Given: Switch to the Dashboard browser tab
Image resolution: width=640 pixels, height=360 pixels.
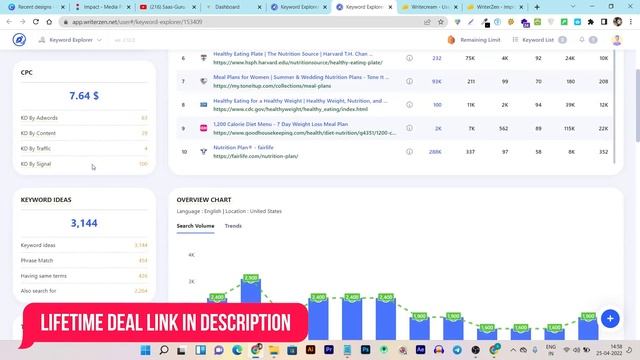Looking at the screenshot, I should coord(233,7).
